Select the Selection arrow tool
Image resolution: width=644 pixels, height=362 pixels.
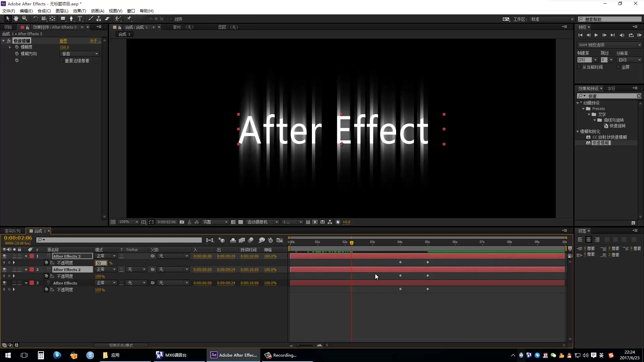pos(8,19)
